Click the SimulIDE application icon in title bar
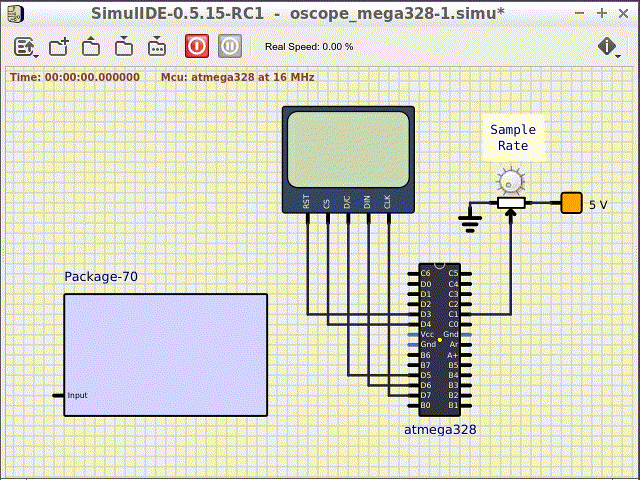640x480 pixels. coord(16,14)
